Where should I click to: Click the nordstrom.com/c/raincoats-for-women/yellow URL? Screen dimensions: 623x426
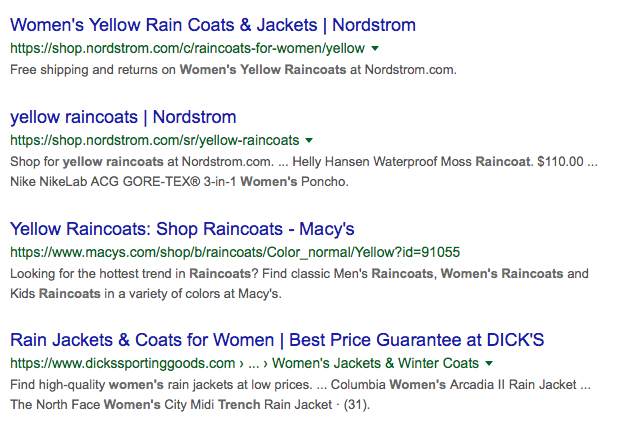coord(187,48)
